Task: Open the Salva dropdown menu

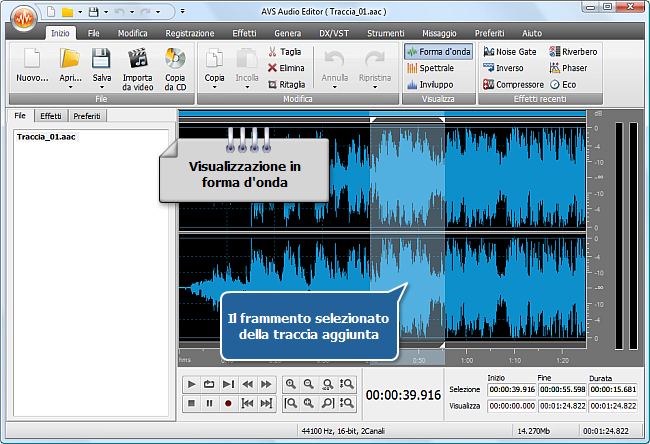Action: click(101, 86)
